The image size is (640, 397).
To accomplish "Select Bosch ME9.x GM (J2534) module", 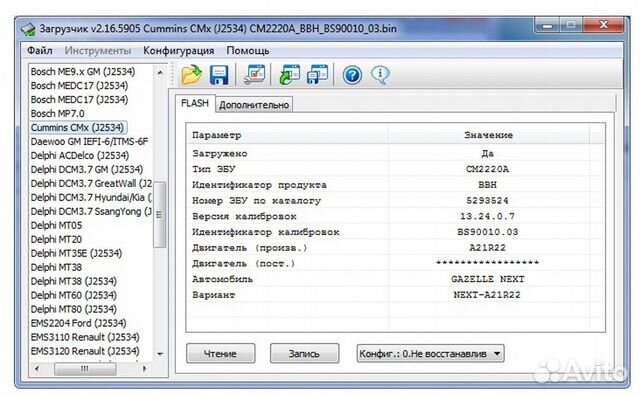I will (x=83, y=71).
